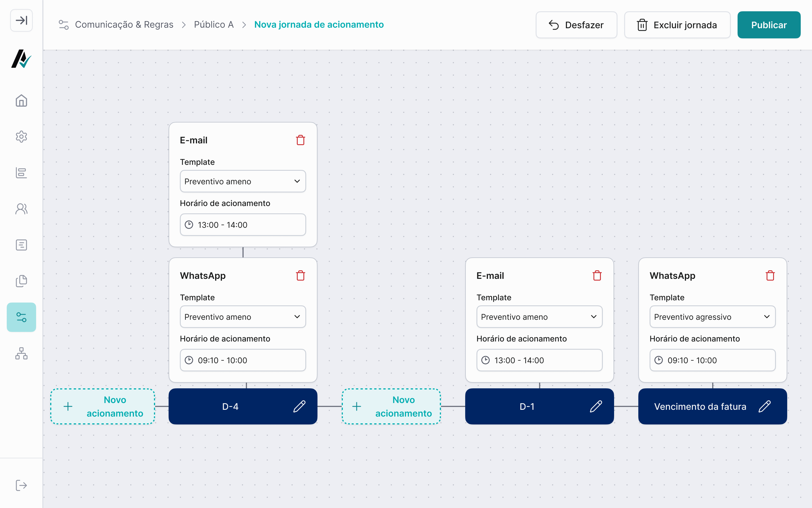Click the breadcrumb sliders icon
This screenshot has width=812, height=508.
(64, 25)
